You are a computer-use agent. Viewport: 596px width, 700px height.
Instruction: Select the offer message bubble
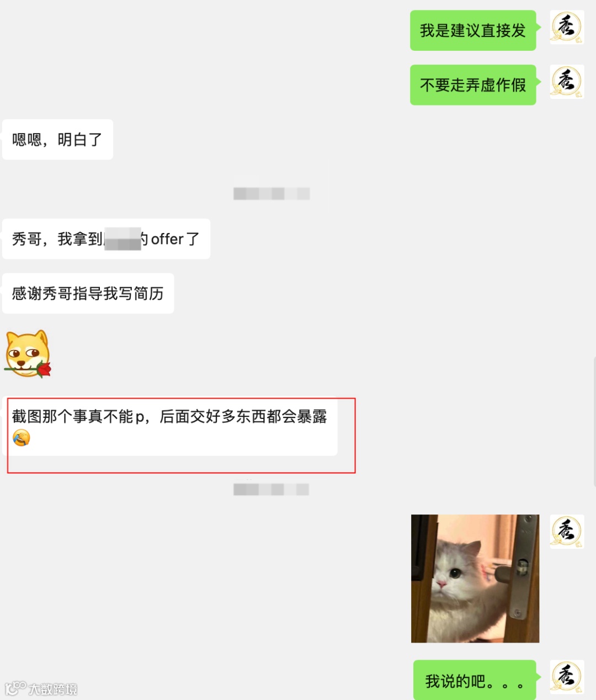point(106,239)
